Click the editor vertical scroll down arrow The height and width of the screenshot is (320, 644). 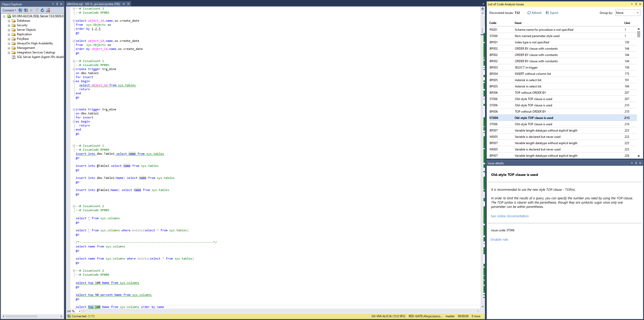pos(483,307)
